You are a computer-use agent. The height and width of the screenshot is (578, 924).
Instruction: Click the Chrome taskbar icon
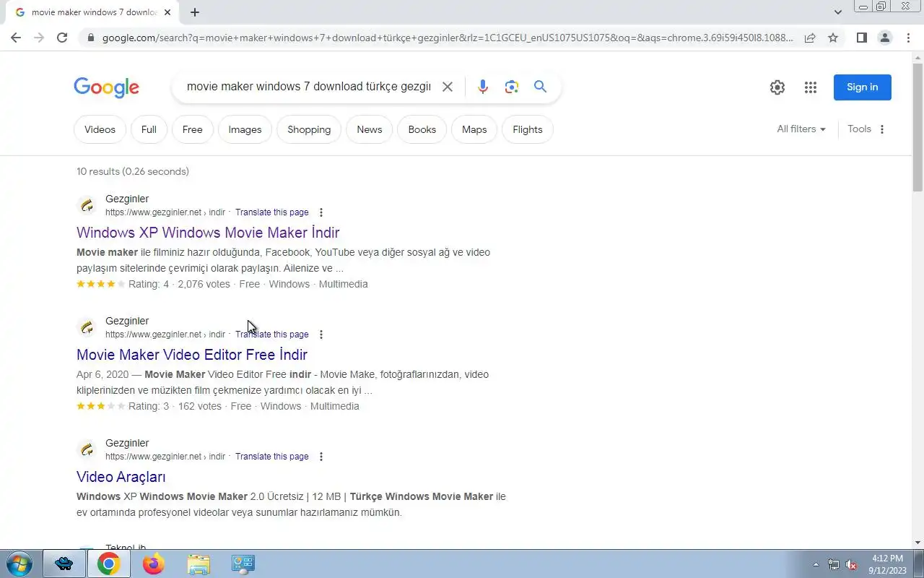[108, 564]
